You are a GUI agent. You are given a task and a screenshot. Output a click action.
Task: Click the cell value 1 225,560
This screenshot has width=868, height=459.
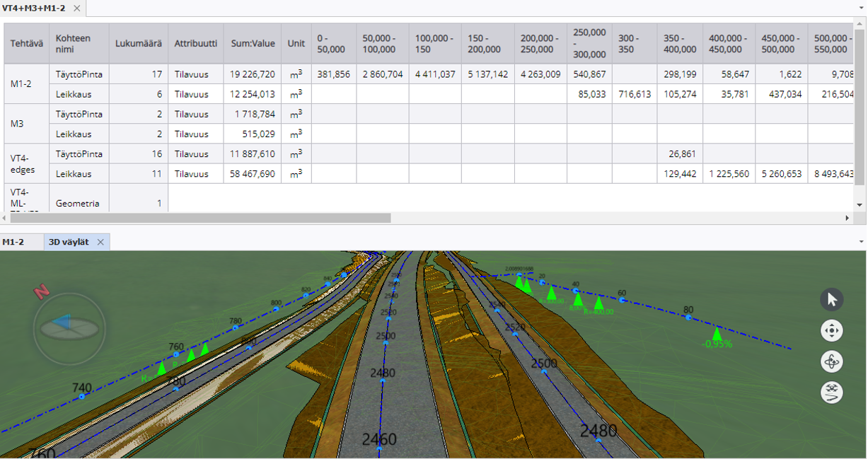tap(729, 173)
